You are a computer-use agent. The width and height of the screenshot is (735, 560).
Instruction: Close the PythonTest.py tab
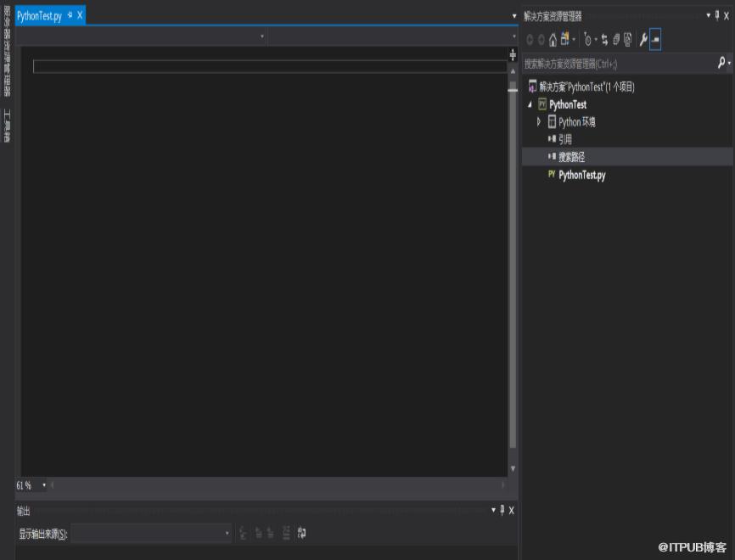click(x=80, y=15)
